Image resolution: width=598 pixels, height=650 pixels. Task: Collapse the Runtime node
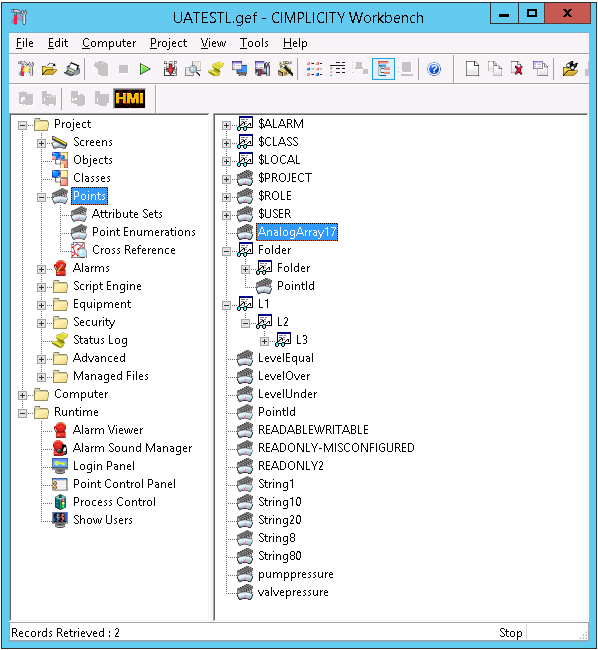[22, 413]
